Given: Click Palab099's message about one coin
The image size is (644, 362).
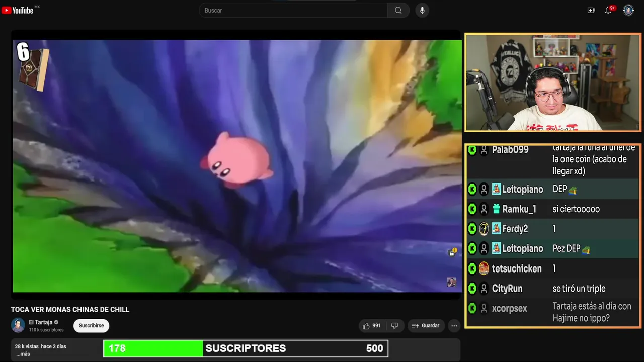Looking at the screenshot, I should (x=594, y=159).
